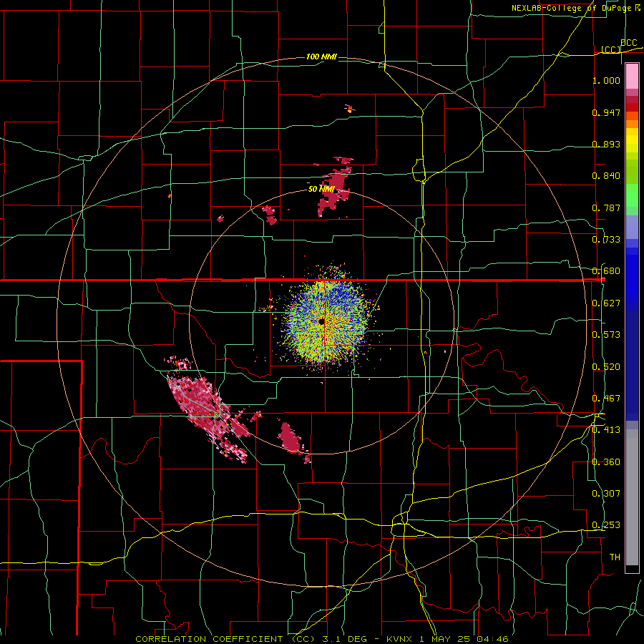Click the 04:46 timestamp in the bottom caption
Viewport: 644px width, 644px height.
pyautogui.click(x=493, y=639)
